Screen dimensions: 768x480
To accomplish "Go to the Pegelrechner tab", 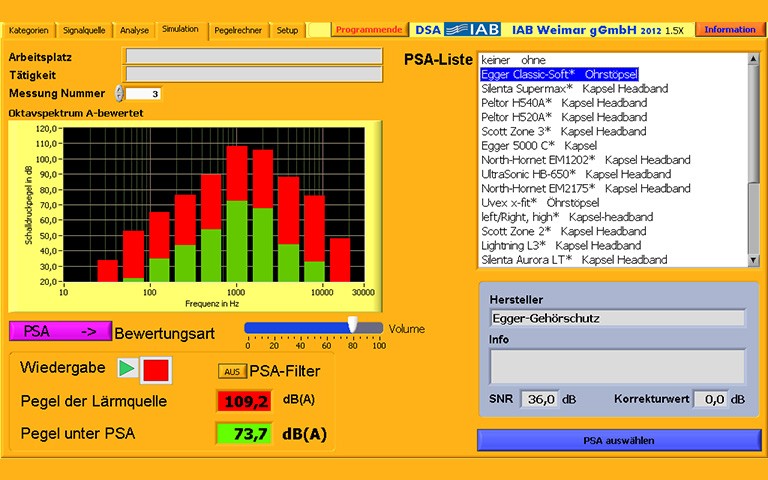I will [240, 30].
